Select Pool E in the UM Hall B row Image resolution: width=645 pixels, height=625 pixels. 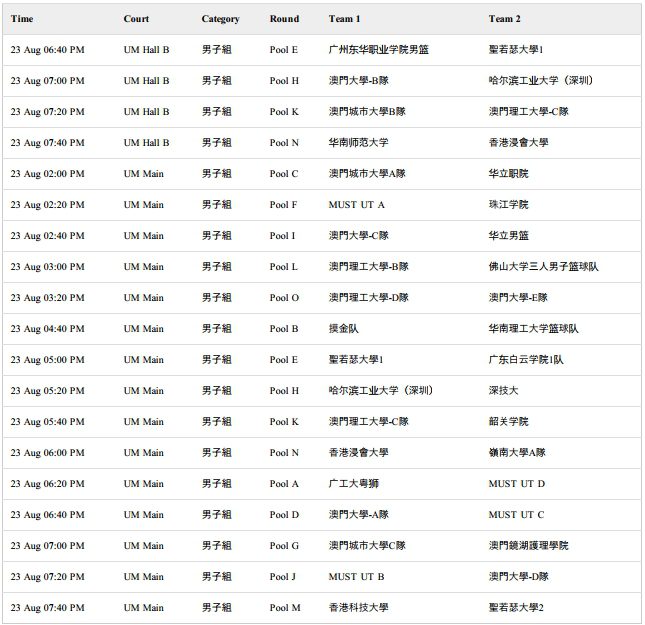(x=284, y=50)
